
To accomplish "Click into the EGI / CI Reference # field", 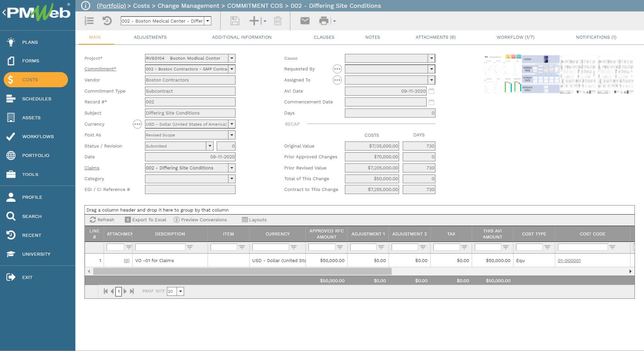I will 190,190.
